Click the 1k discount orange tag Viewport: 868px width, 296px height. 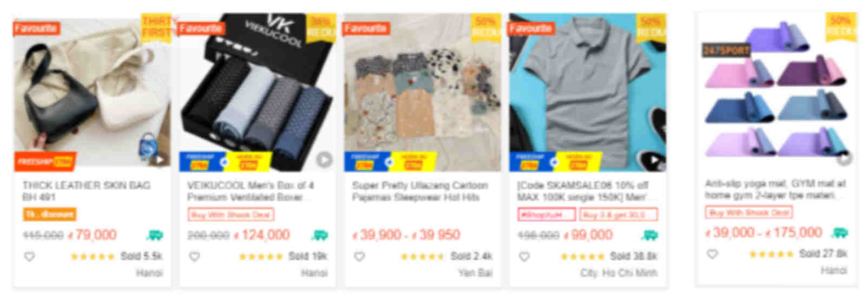(x=49, y=214)
